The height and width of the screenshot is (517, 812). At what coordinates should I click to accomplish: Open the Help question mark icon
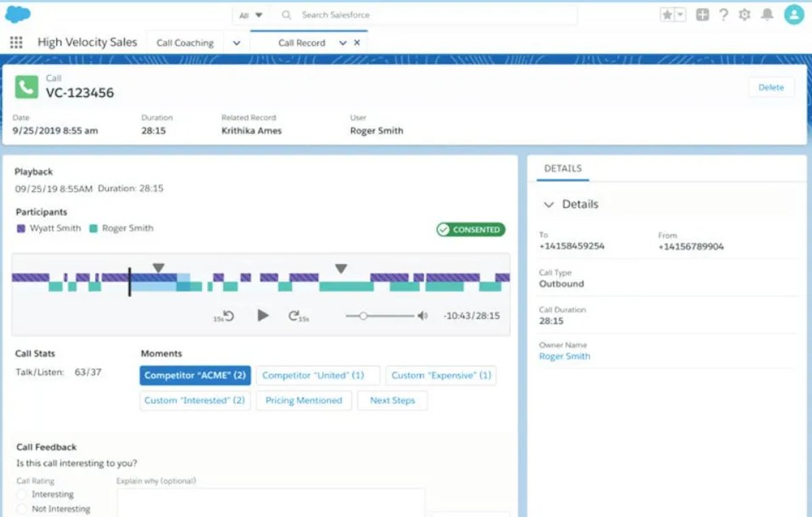[723, 15]
